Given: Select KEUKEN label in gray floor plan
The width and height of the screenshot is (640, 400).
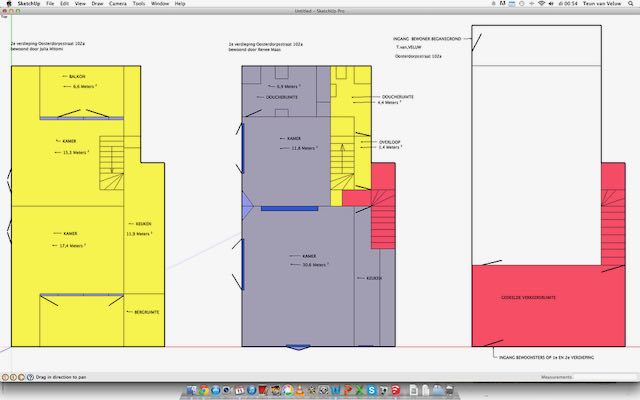Looking at the screenshot, I should 374,278.
